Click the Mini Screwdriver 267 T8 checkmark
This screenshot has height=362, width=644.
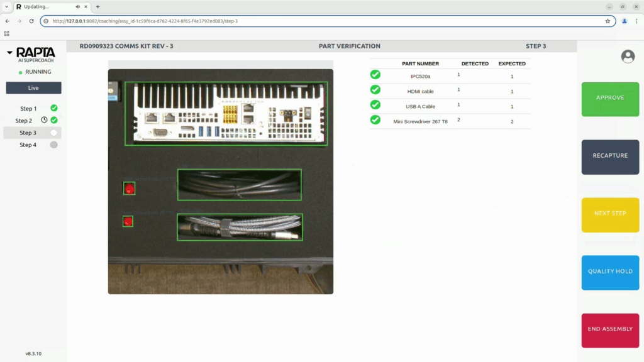[375, 119]
